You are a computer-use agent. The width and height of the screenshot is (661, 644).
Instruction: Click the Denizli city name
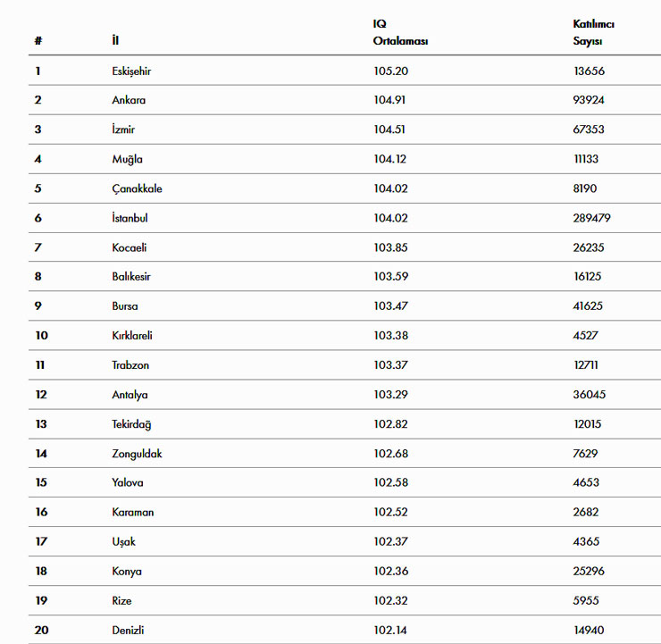click(128, 631)
